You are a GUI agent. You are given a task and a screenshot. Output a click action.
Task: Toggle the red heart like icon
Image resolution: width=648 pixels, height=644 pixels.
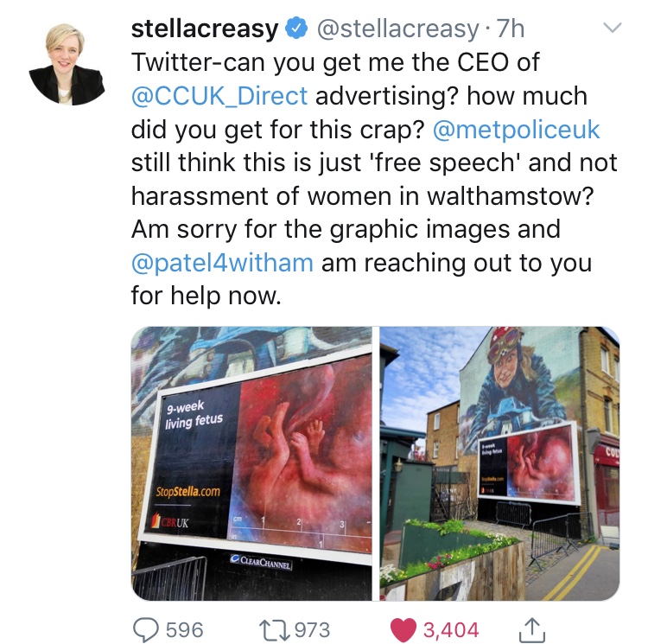coord(403,630)
